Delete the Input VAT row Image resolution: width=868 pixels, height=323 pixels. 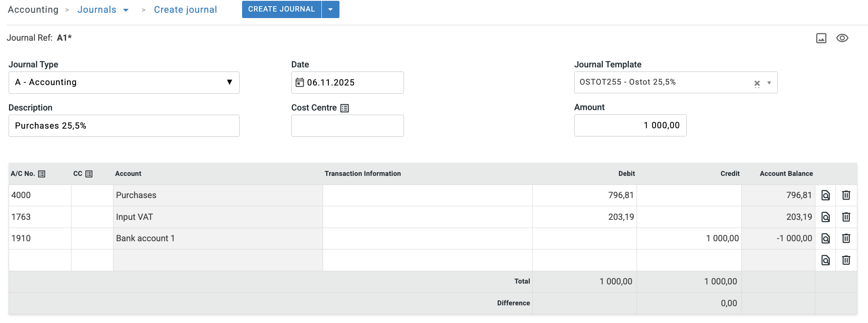pos(846,217)
